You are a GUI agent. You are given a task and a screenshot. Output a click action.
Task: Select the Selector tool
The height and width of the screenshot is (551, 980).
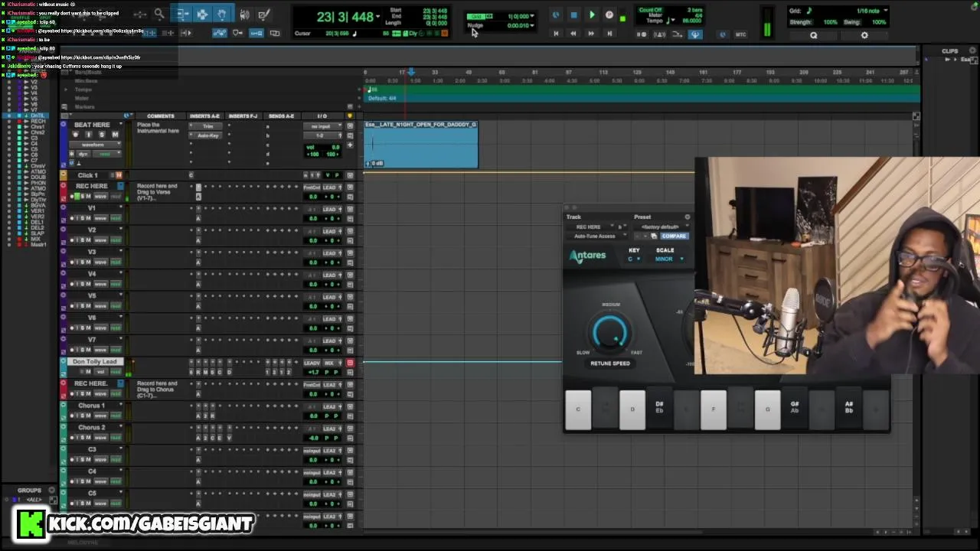(202, 14)
